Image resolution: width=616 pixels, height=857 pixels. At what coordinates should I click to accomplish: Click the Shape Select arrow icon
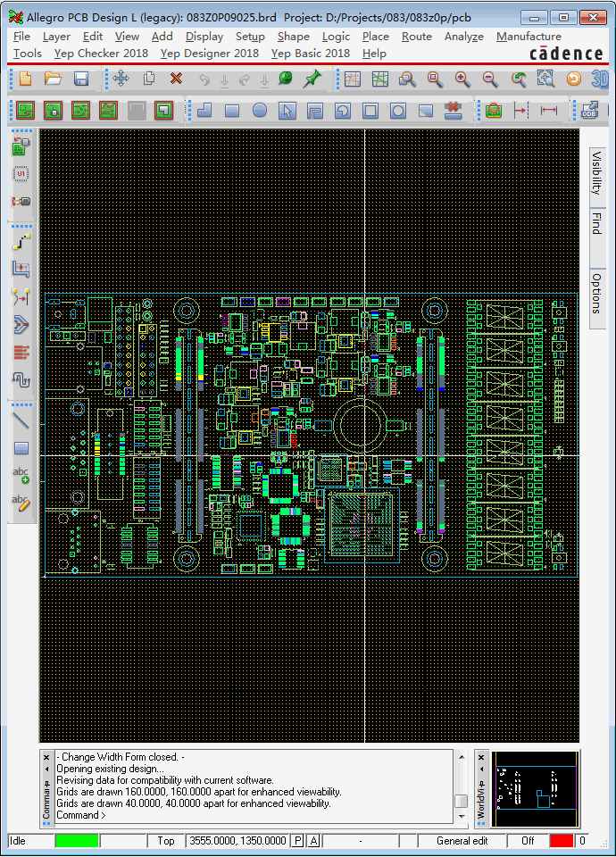[287, 111]
